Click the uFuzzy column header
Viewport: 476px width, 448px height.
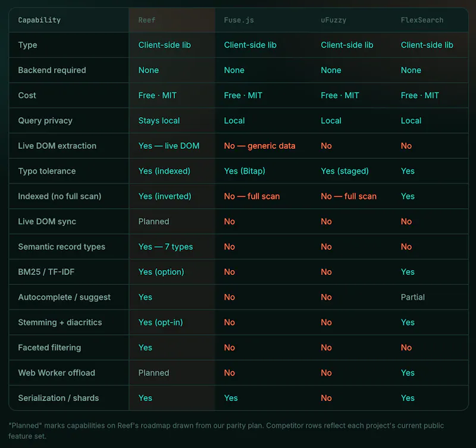[333, 20]
